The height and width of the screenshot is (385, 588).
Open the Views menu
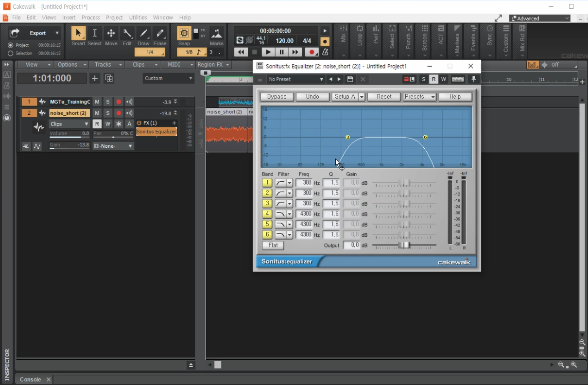[49, 17]
